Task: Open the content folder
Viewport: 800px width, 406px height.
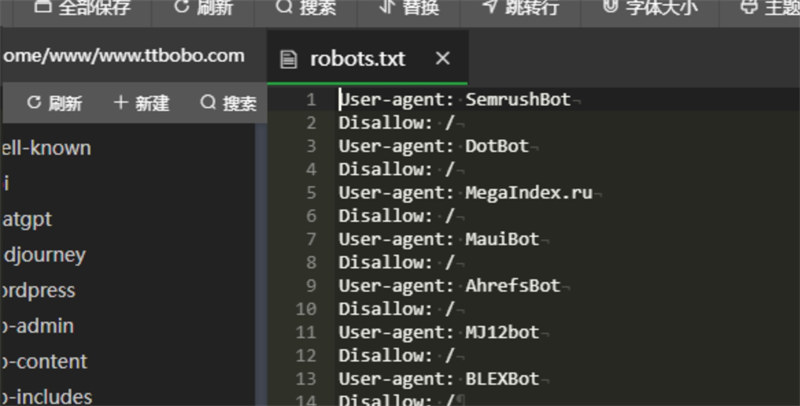Action: coord(44,362)
